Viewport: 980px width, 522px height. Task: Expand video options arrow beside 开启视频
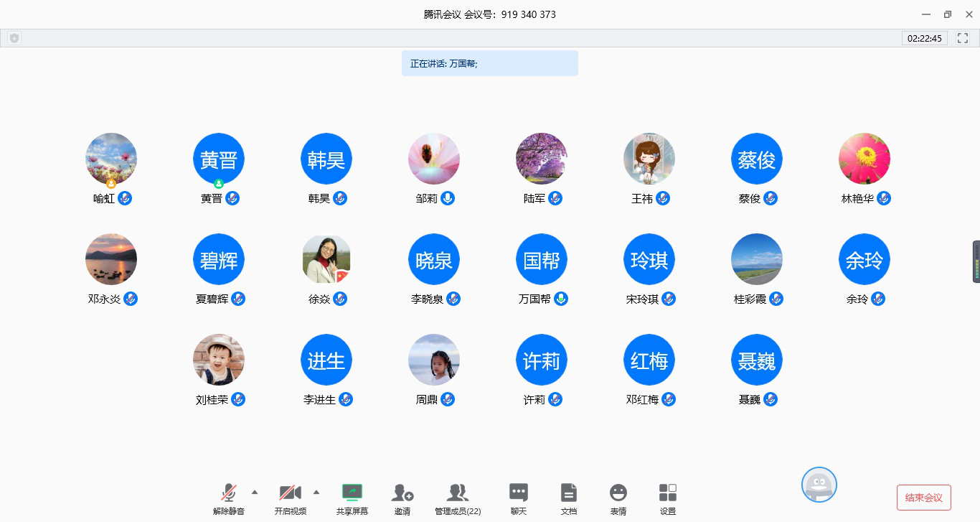coord(316,492)
